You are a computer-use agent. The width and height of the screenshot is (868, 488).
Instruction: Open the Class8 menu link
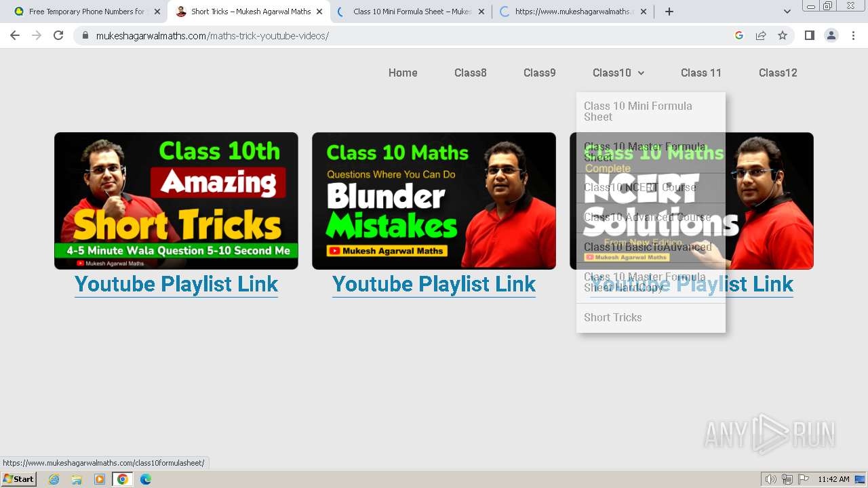tap(471, 73)
